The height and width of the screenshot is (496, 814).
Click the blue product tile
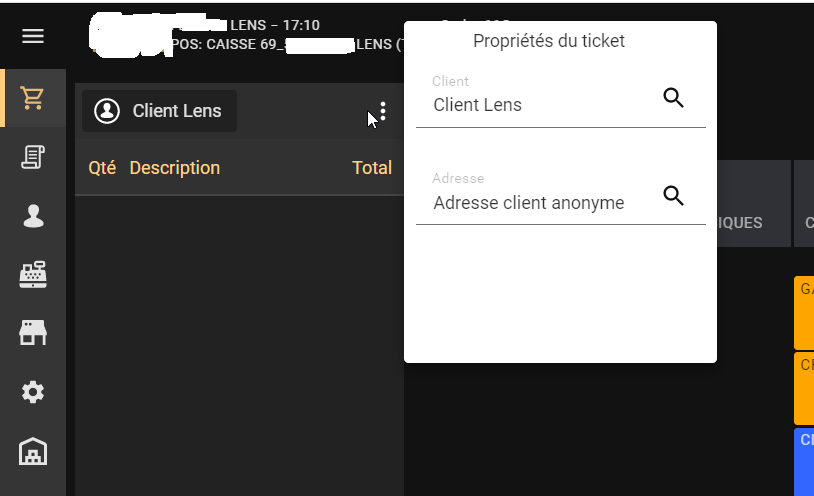tap(804, 462)
